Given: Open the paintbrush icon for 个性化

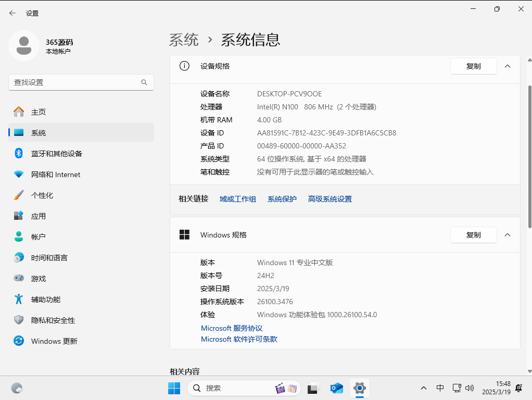Looking at the screenshot, I should [19, 195].
